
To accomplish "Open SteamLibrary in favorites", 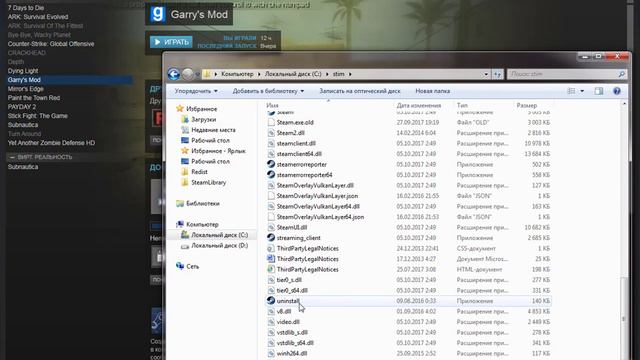I will pos(209,182).
